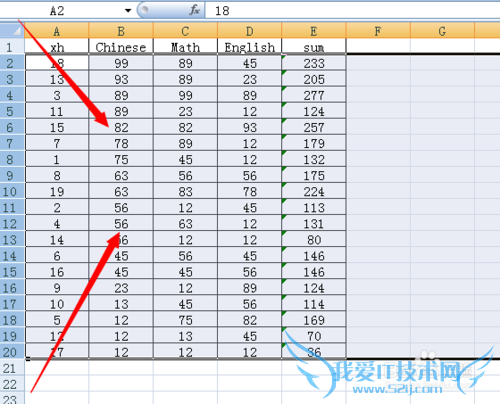Select row 21 header

tap(12, 368)
